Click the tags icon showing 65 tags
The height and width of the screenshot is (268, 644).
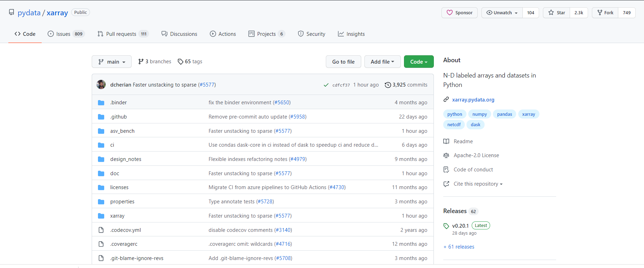[180, 62]
